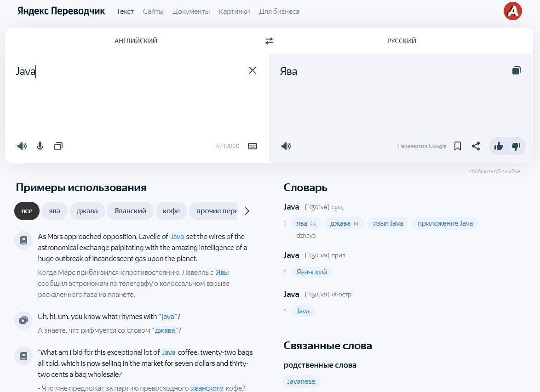The width and height of the screenshot is (540, 392).
Task: Open the user profile avatar
Action: [512, 11]
